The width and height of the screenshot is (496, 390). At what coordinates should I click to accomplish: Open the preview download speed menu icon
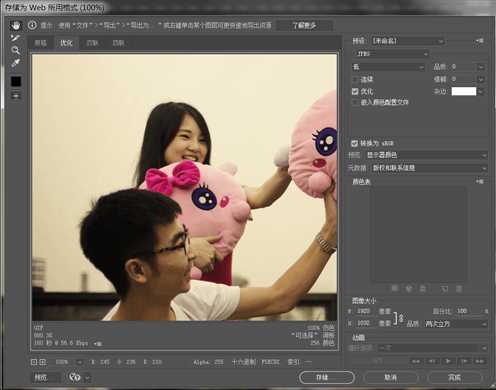coord(98,343)
